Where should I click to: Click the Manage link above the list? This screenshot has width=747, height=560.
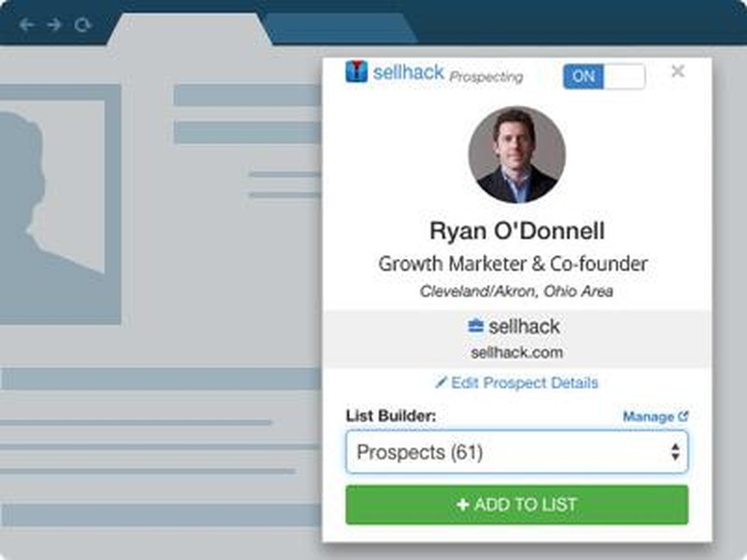coord(648,417)
